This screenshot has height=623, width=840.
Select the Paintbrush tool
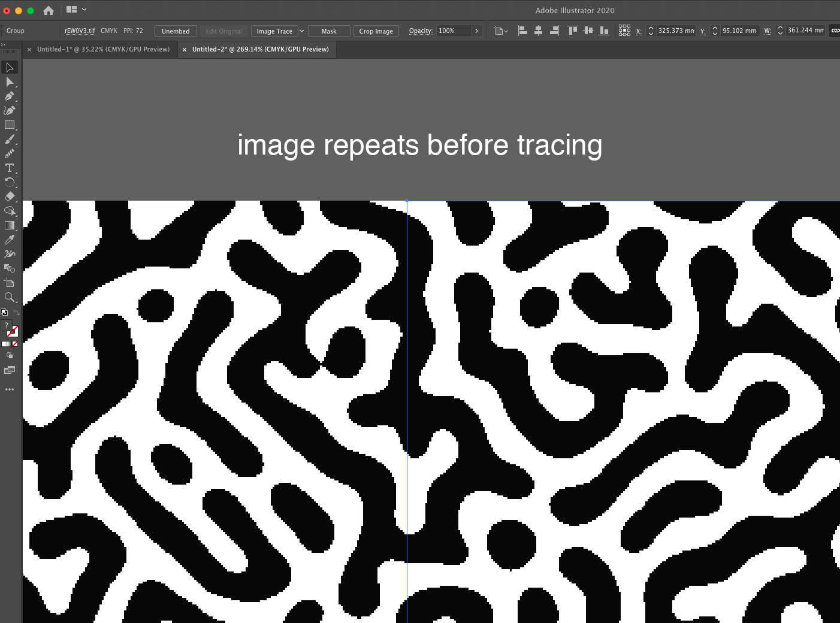10,139
